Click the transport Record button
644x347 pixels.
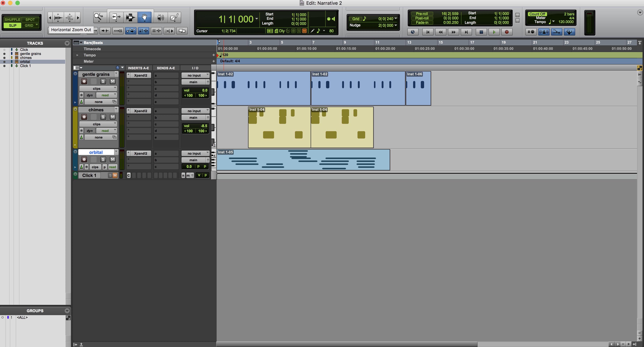pyautogui.click(x=507, y=32)
